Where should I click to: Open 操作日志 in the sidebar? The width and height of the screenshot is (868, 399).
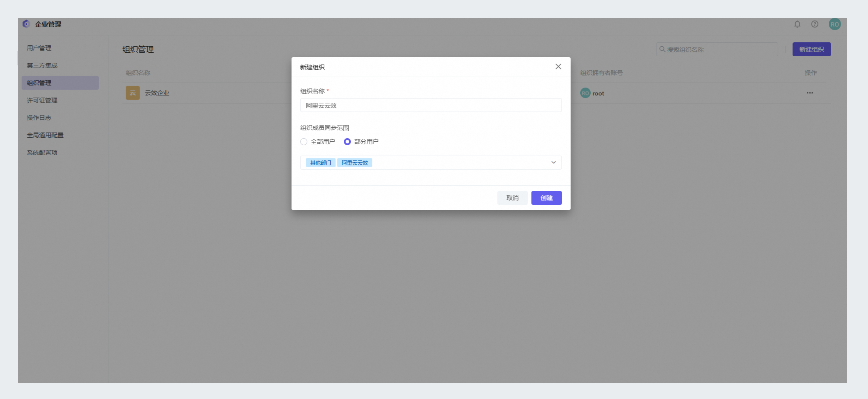point(39,118)
